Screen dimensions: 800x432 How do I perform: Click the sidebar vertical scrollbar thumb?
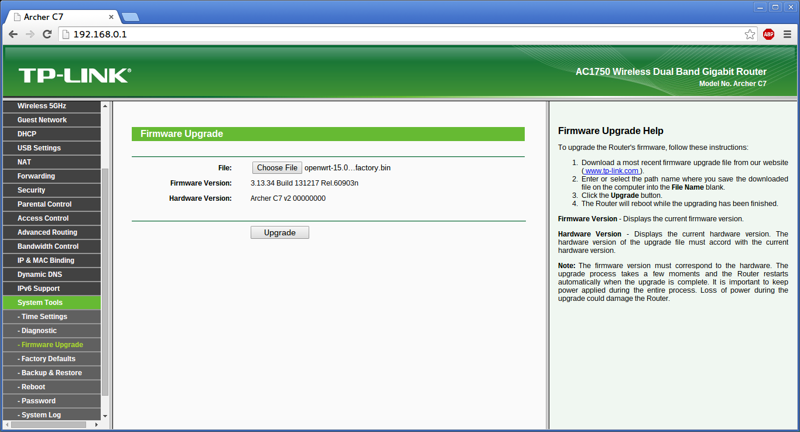pyautogui.click(x=105, y=282)
